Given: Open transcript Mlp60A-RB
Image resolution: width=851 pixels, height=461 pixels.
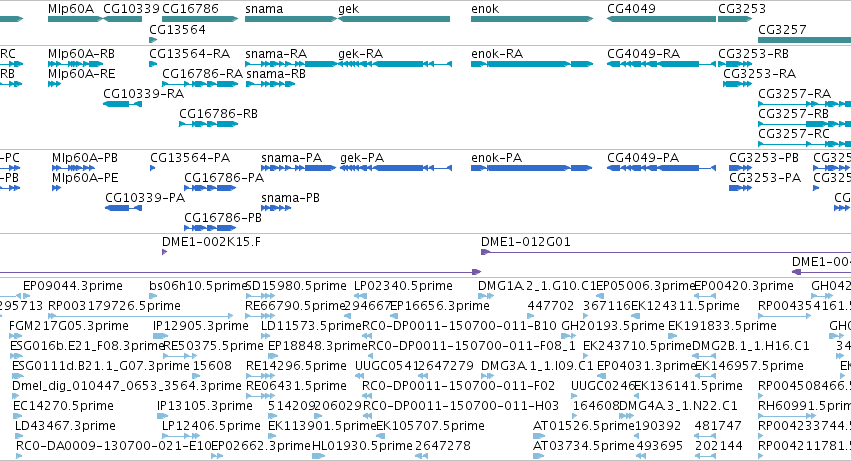Looking at the screenshot, I should 81,54.
